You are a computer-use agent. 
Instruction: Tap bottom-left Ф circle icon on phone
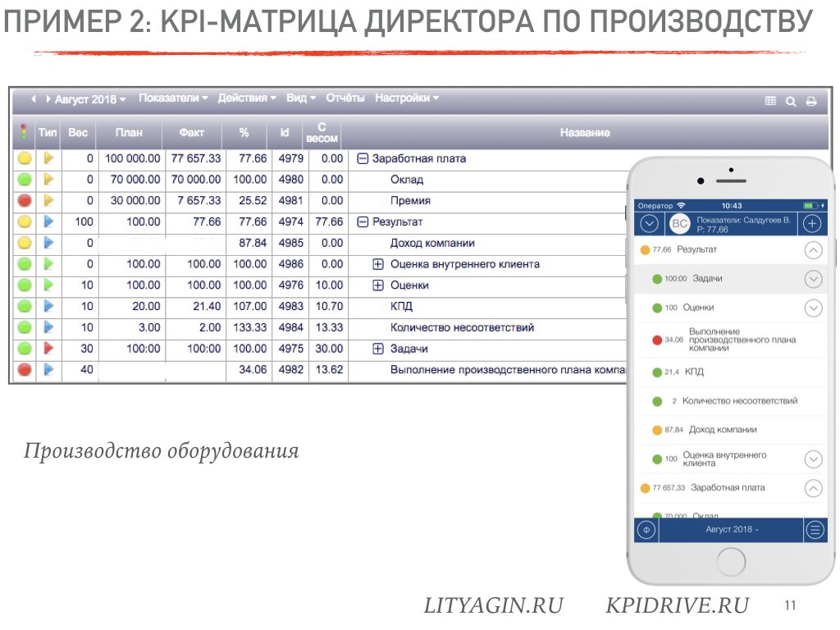pyautogui.click(x=646, y=531)
